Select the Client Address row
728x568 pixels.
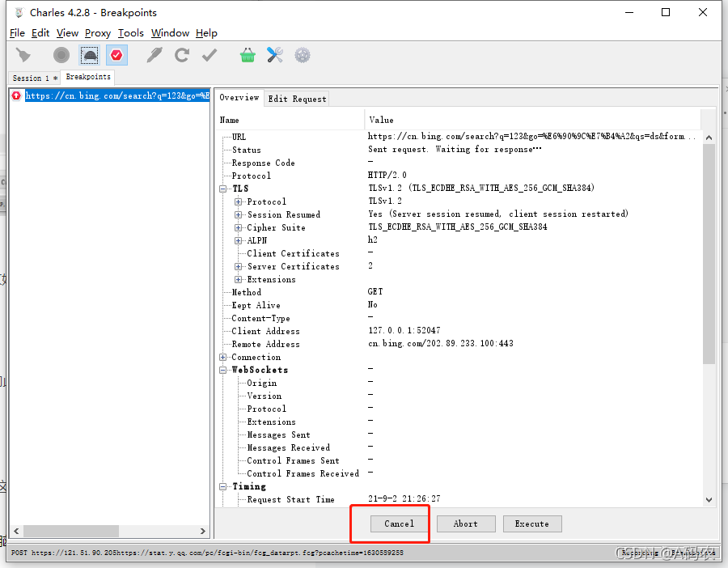[x=459, y=331]
